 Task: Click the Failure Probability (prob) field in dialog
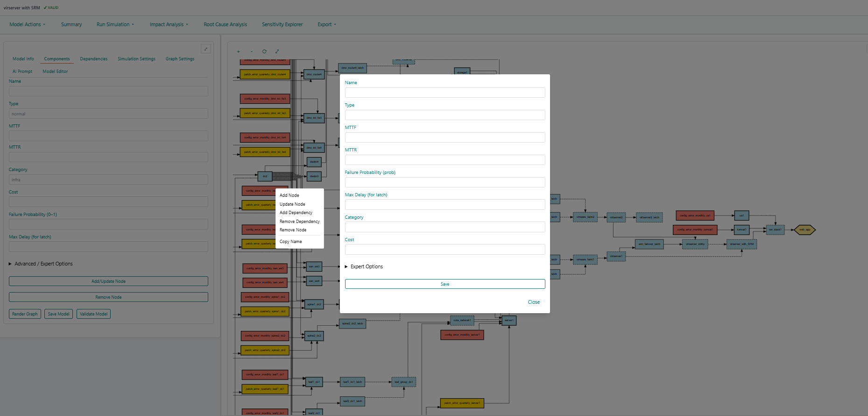pos(445,182)
